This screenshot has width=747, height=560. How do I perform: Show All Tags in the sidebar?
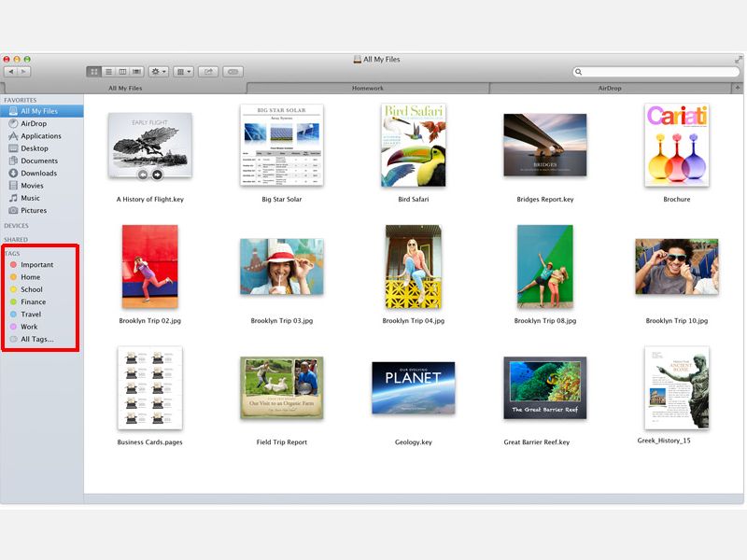tap(37, 339)
